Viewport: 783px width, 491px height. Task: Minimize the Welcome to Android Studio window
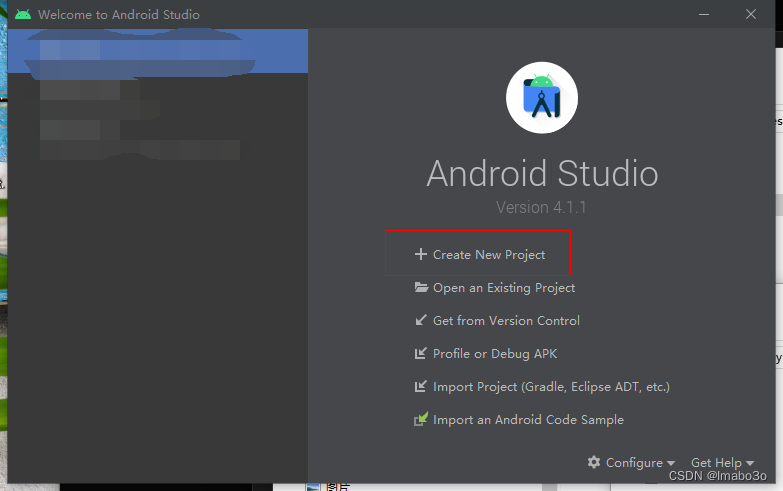[704, 14]
